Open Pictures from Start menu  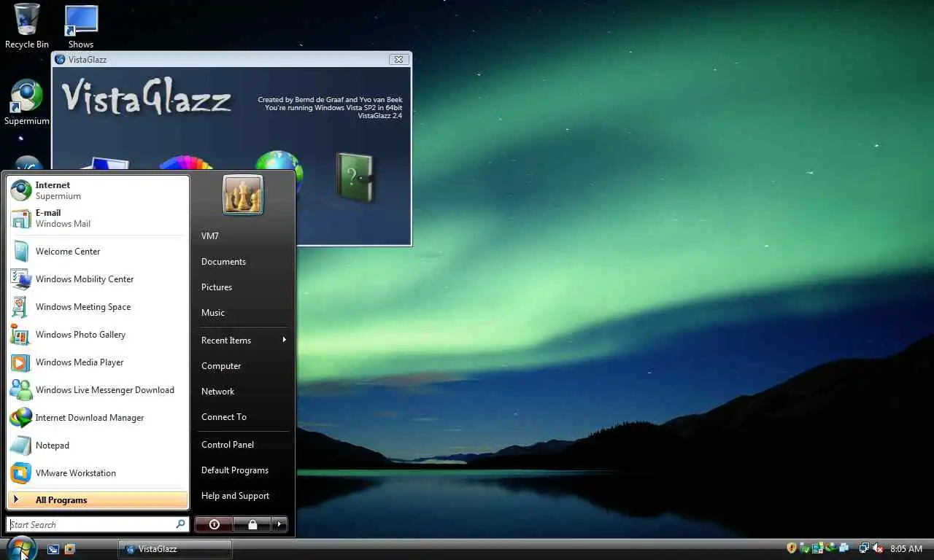coord(244,287)
